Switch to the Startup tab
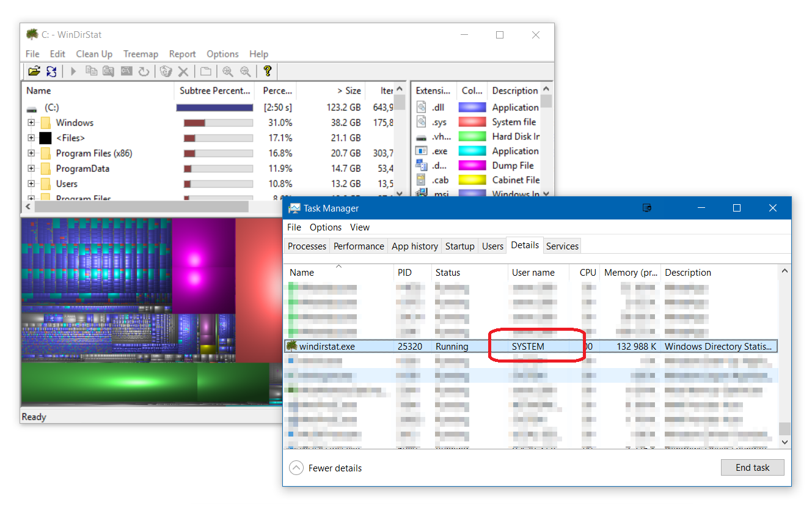The height and width of the screenshot is (505, 812). [460, 246]
